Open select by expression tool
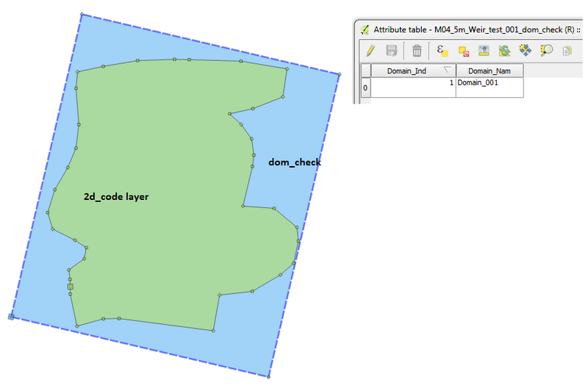This screenshot has width=588, height=391. pyautogui.click(x=442, y=51)
